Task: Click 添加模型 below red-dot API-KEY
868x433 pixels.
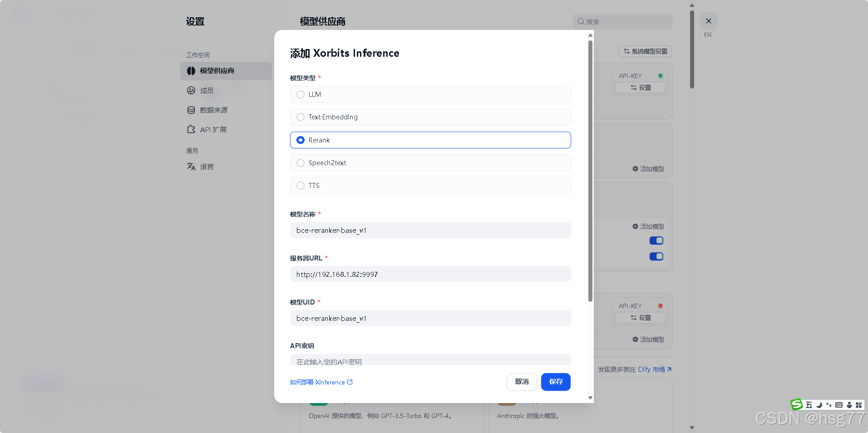Action: tap(648, 340)
